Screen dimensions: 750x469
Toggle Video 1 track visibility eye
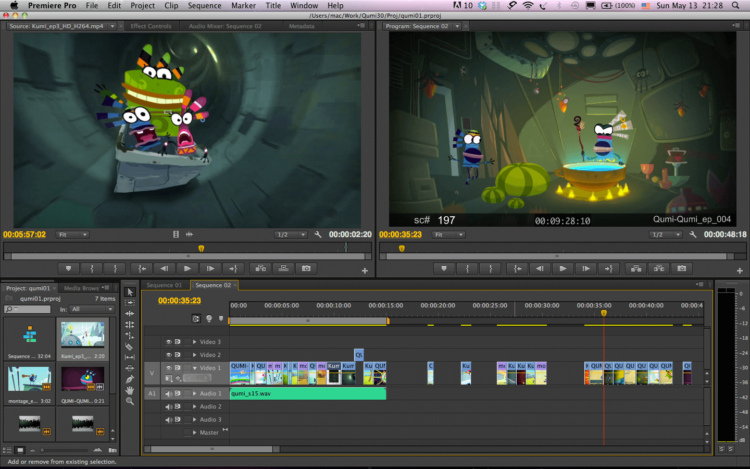coord(169,368)
